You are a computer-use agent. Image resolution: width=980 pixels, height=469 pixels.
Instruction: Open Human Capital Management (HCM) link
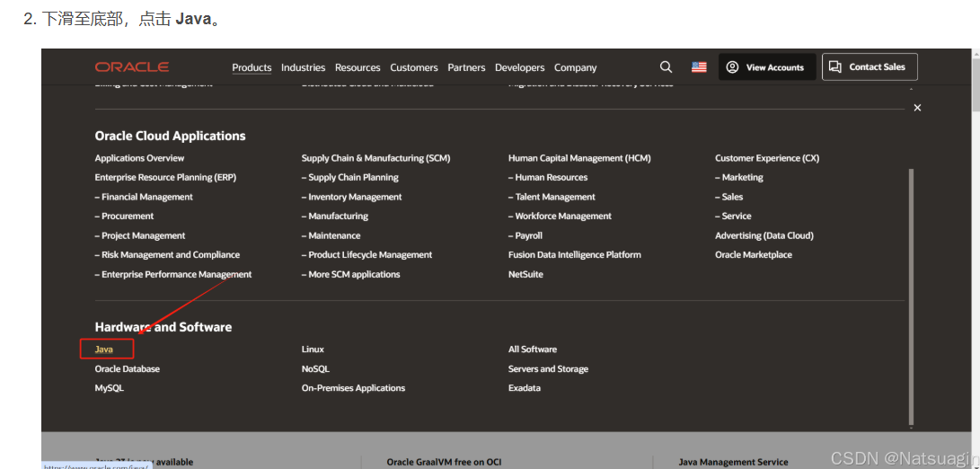pyautogui.click(x=579, y=158)
